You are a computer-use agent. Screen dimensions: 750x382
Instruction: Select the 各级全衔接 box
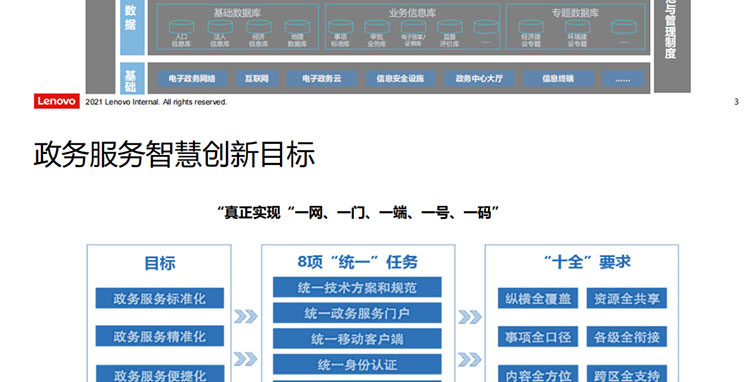tap(627, 337)
